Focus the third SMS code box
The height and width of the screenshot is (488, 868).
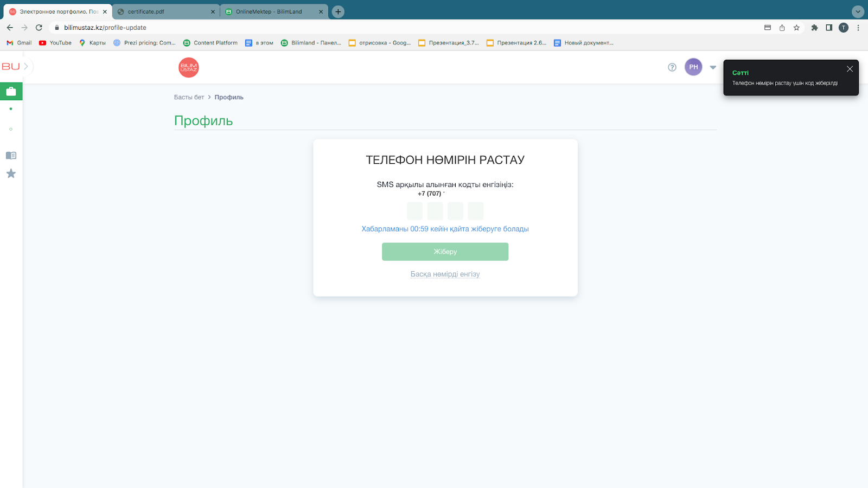456,211
